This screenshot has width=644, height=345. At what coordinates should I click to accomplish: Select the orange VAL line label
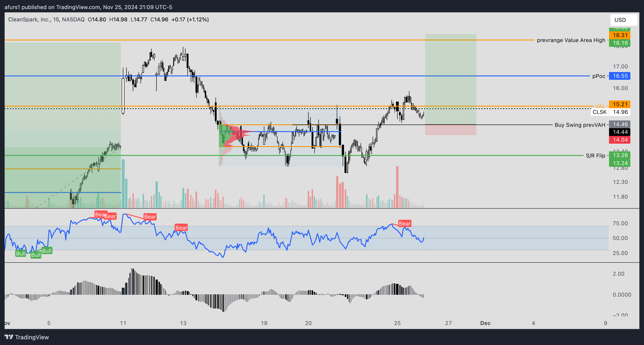coord(600,106)
